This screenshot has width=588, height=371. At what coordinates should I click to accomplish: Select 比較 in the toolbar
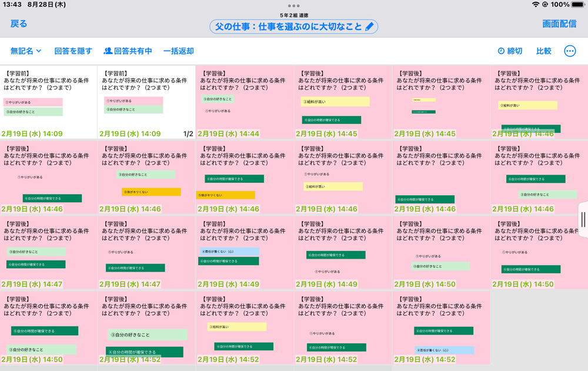pos(544,51)
